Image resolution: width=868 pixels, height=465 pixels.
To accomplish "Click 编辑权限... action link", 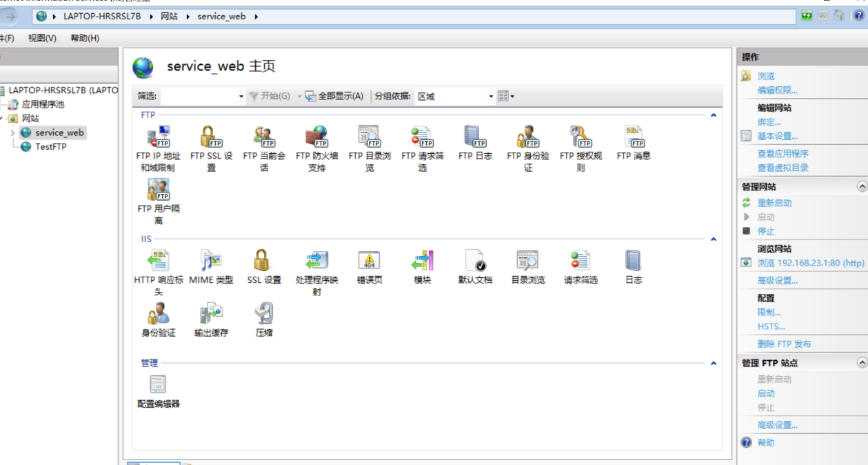I will (778, 90).
